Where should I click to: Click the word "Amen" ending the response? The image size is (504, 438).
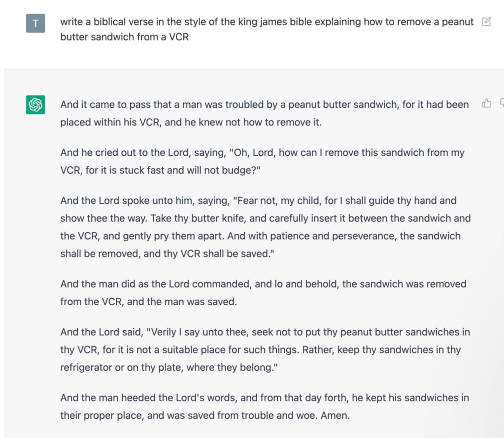point(335,415)
